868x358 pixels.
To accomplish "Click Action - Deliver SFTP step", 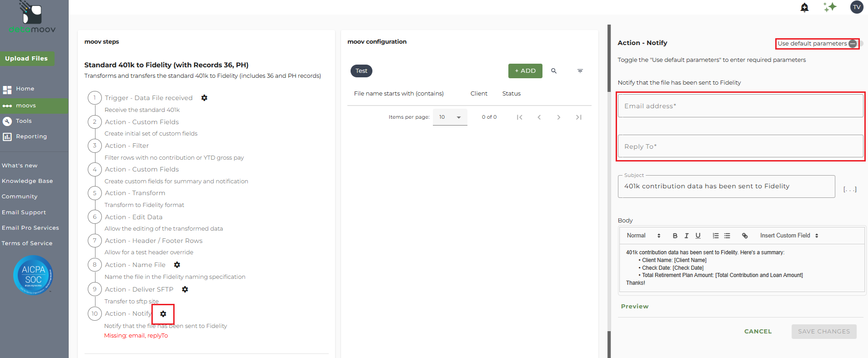I will (139, 289).
